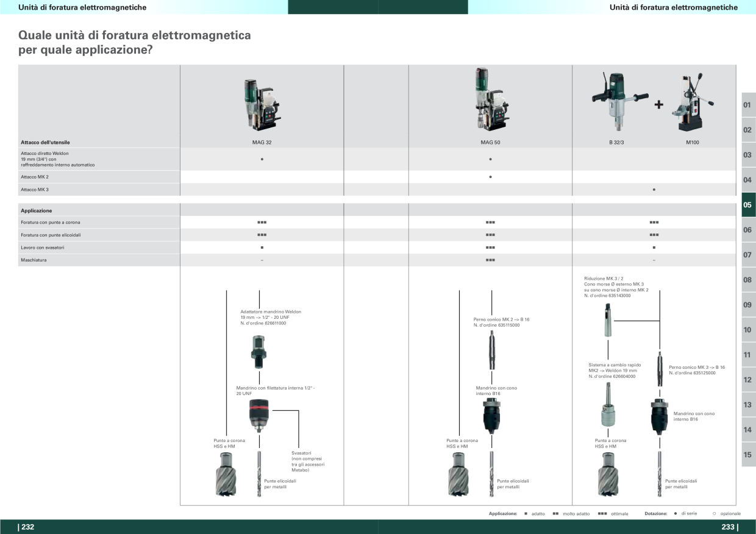Click the page title 'Quale unità di foratura elettromagnetica'
Viewport: 756px width, 534px height.
pyautogui.click(x=135, y=36)
